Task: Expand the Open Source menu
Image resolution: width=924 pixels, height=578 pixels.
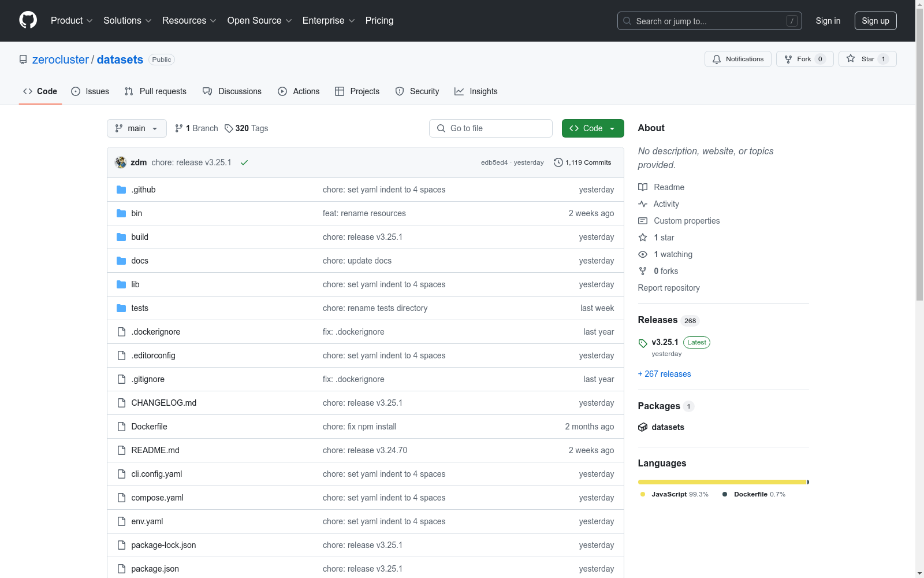Action: [x=260, y=20]
